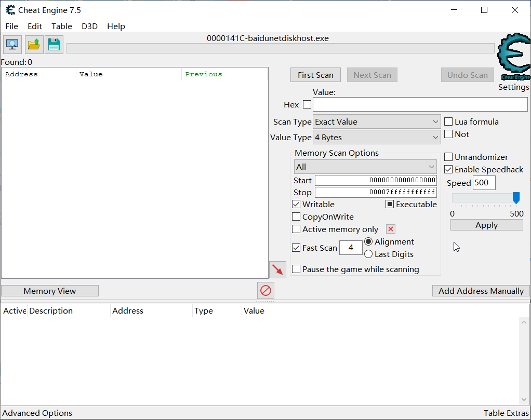This screenshot has width=531, height=420.
Task: Load a cheat table with folder icon
Action: (x=34, y=45)
